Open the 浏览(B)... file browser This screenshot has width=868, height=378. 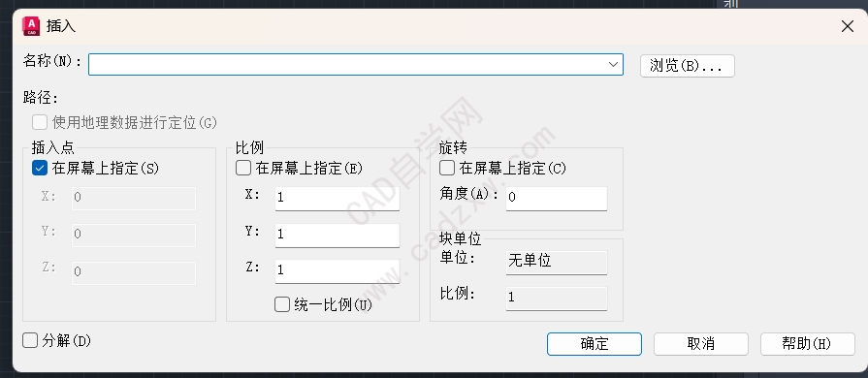click(687, 66)
